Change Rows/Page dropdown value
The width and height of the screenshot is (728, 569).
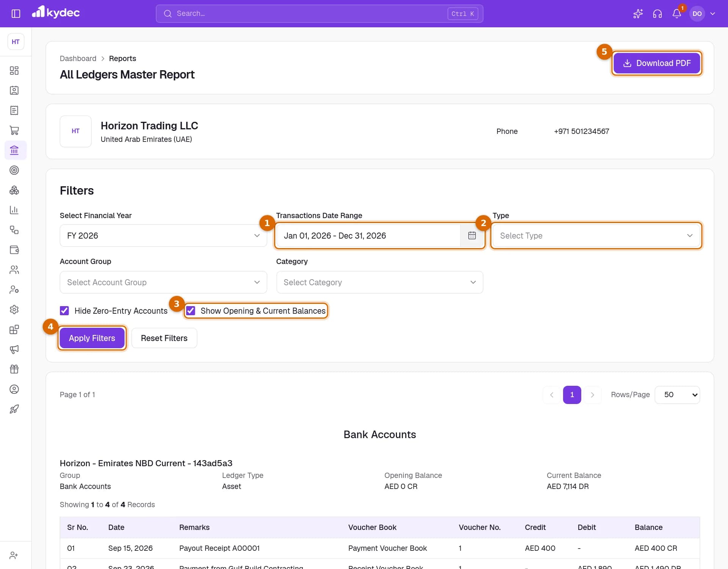point(677,395)
